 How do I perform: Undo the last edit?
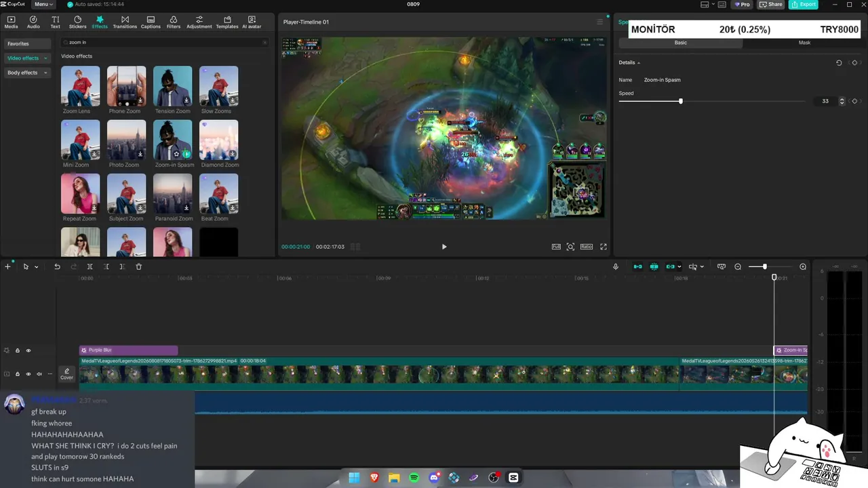click(x=57, y=266)
